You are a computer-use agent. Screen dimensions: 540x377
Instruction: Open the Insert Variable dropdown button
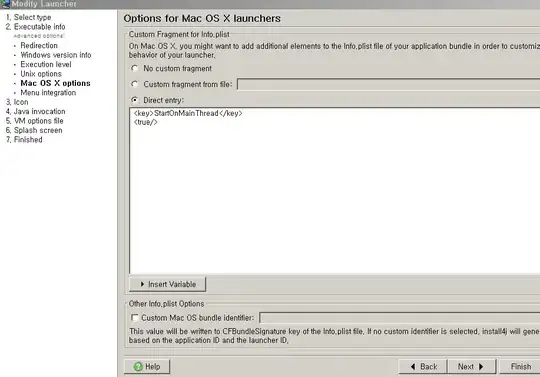[x=167, y=284]
